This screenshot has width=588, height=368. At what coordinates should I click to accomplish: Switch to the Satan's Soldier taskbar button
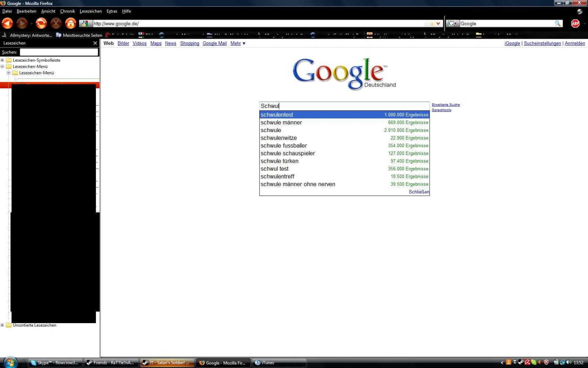tap(167, 363)
